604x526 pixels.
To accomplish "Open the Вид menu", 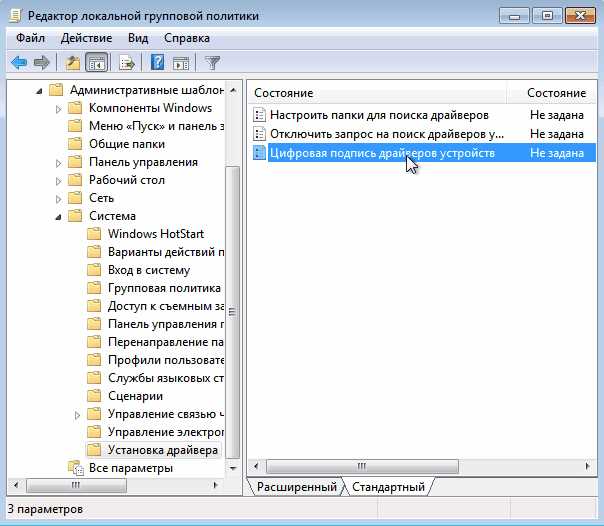I will pos(138,38).
